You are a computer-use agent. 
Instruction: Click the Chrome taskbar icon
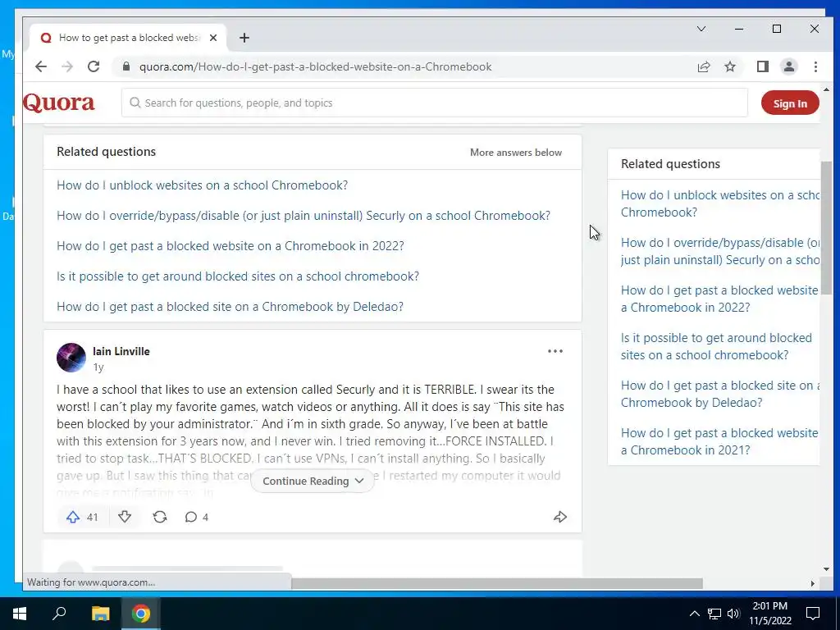pos(141,614)
